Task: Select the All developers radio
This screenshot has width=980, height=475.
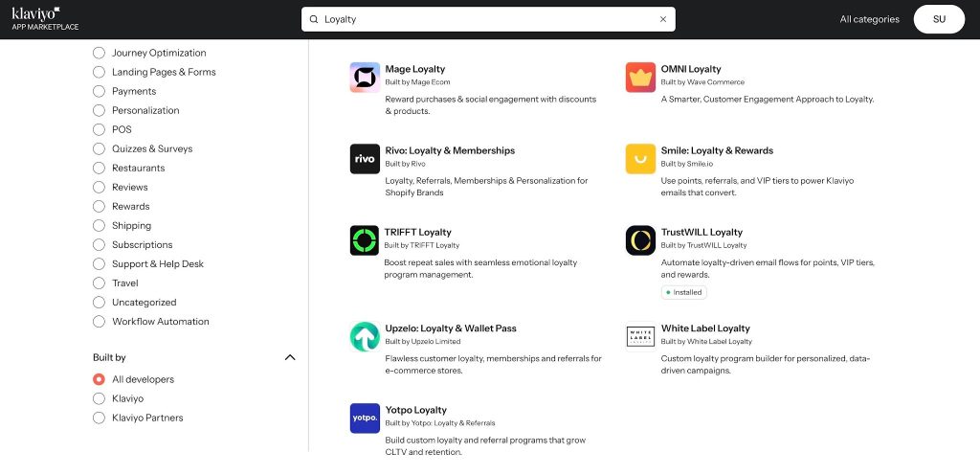Action: pyautogui.click(x=99, y=379)
